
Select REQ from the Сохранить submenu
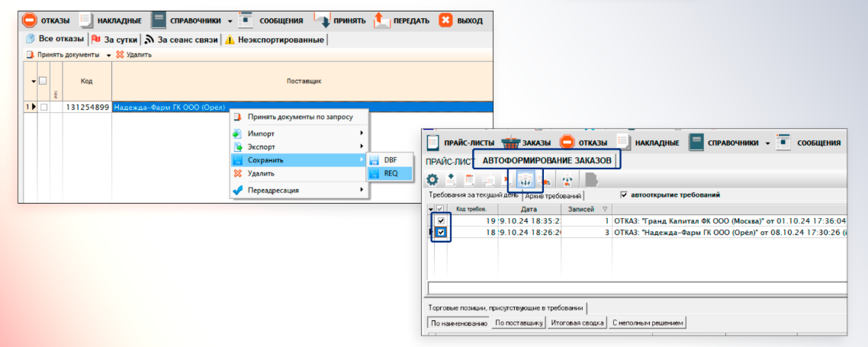390,173
